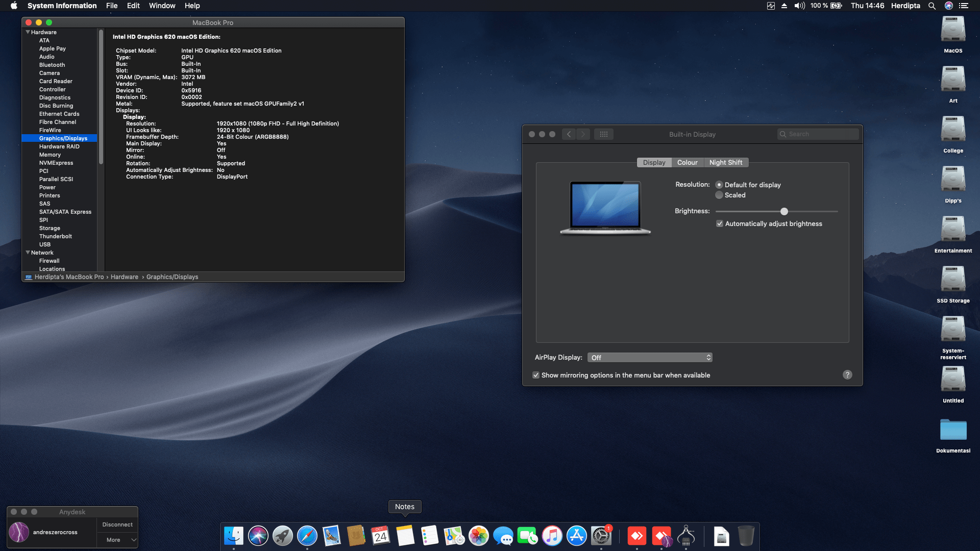This screenshot has height=551, width=980.
Task: Launch Safari from the Dock
Action: pyautogui.click(x=307, y=536)
